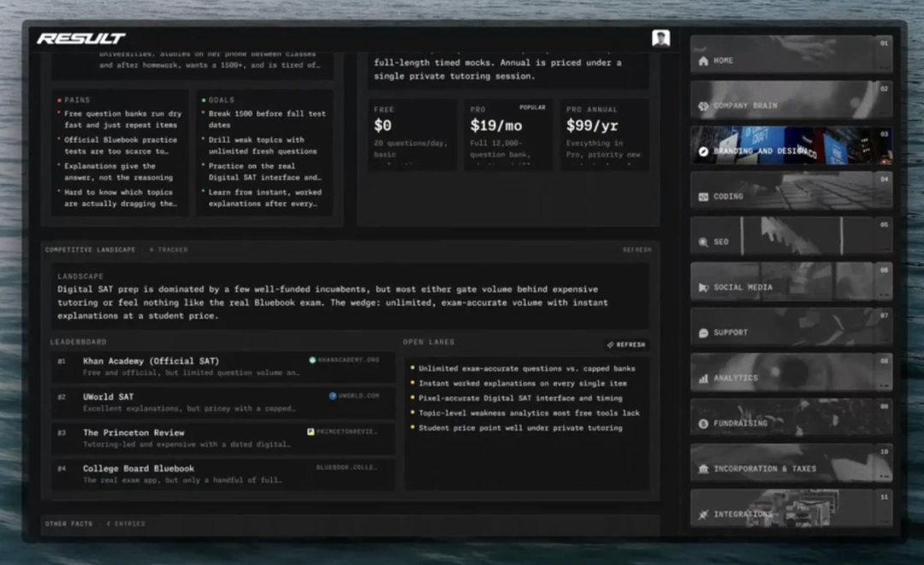
Task: Click 'Pixel-accurate Digital SAT interface' lane
Action: coord(517,399)
